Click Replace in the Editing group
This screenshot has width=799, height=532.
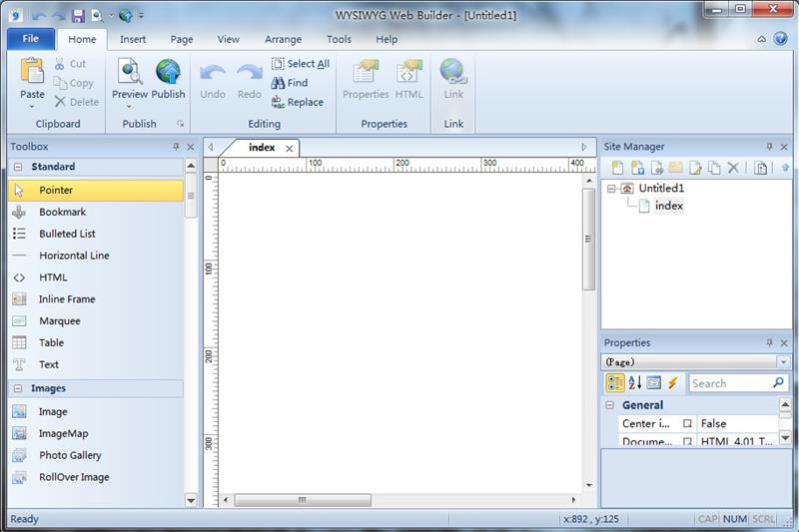[298, 102]
